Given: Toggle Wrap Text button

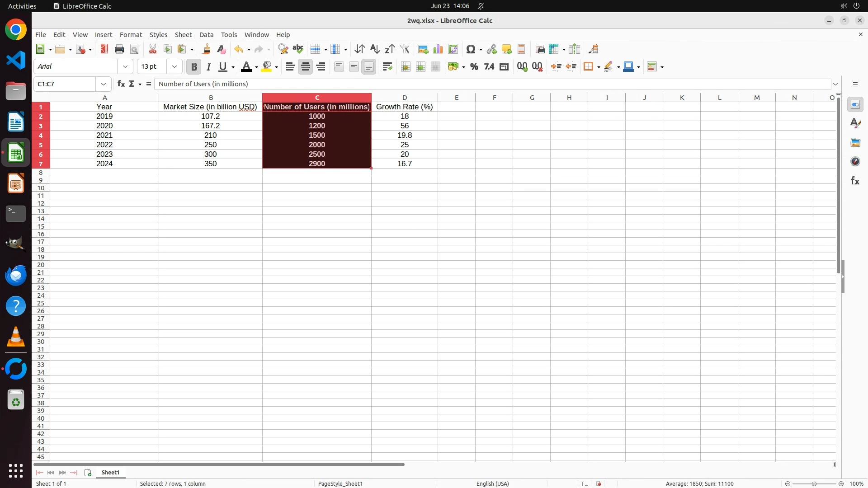Looking at the screenshot, I should [x=387, y=67].
